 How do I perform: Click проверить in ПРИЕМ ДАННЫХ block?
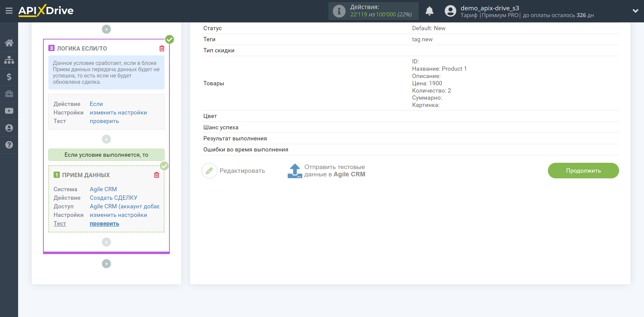pos(104,223)
